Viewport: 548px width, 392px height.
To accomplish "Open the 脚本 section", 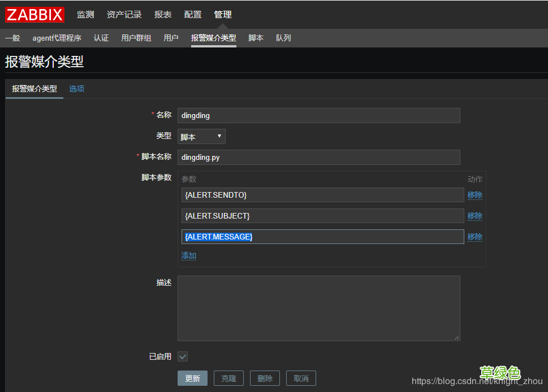I will point(256,38).
